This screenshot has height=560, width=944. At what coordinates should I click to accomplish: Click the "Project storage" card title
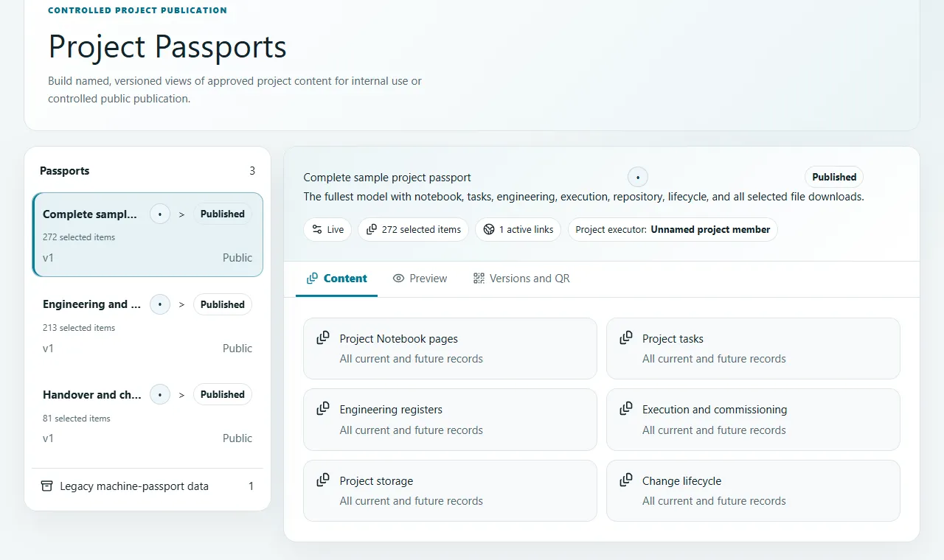click(x=376, y=481)
